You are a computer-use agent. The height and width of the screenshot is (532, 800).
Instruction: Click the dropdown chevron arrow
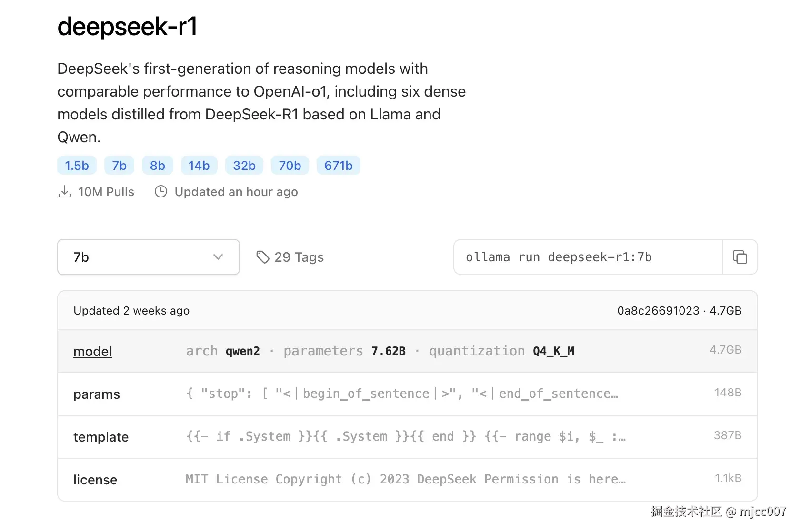(x=218, y=257)
